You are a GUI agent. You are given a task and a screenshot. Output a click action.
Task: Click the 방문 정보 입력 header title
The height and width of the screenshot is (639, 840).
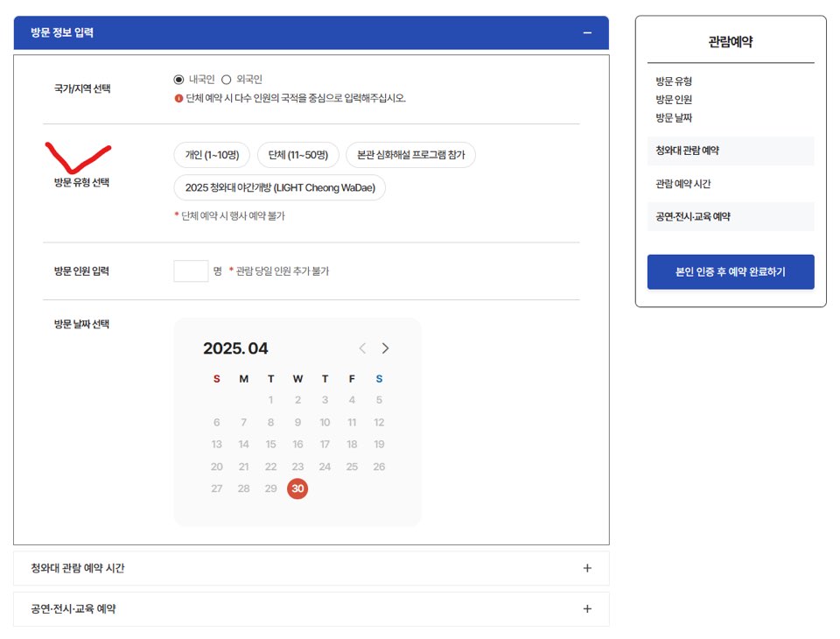(62, 32)
